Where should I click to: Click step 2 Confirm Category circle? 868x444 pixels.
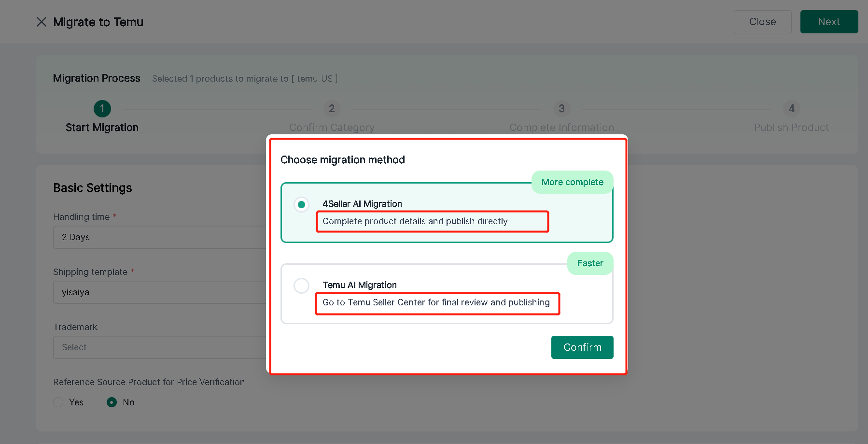click(332, 109)
